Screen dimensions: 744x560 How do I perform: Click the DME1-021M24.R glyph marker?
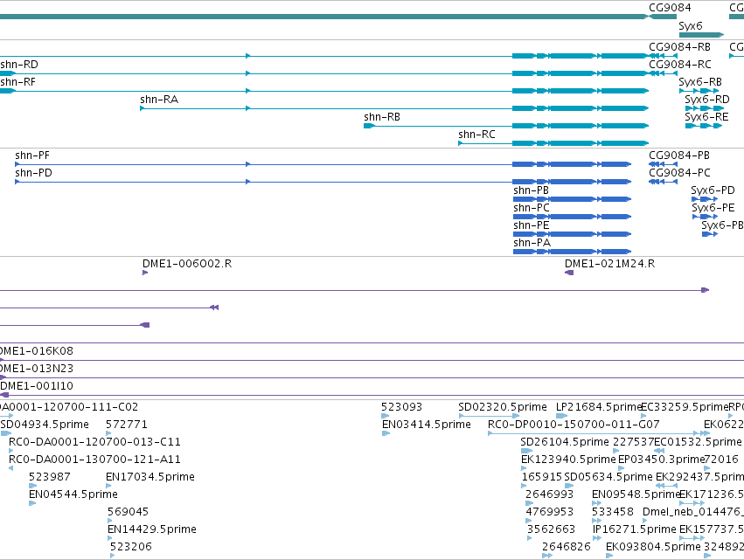tap(569, 273)
